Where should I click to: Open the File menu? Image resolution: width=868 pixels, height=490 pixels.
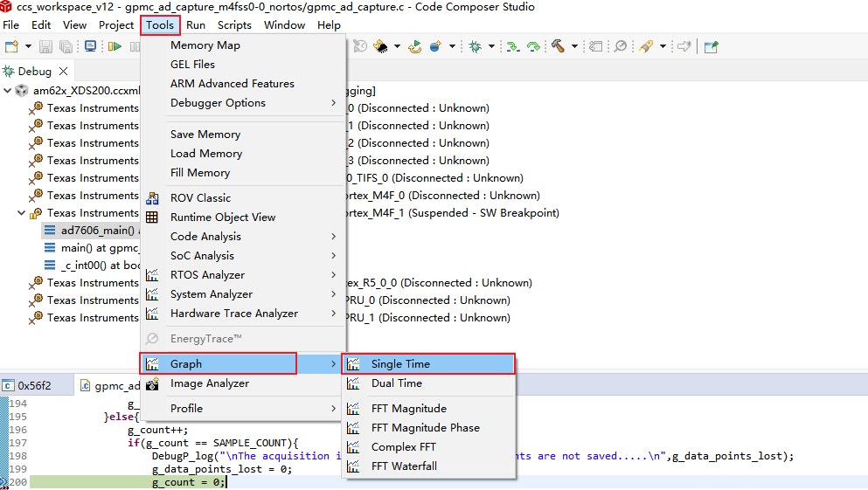pyautogui.click(x=11, y=25)
